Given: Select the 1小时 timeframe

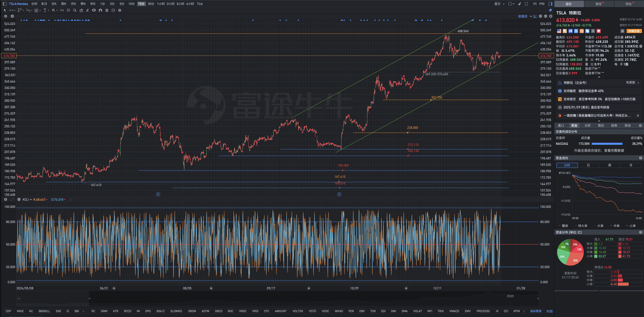Looking at the screenshot, I should click(161, 4).
